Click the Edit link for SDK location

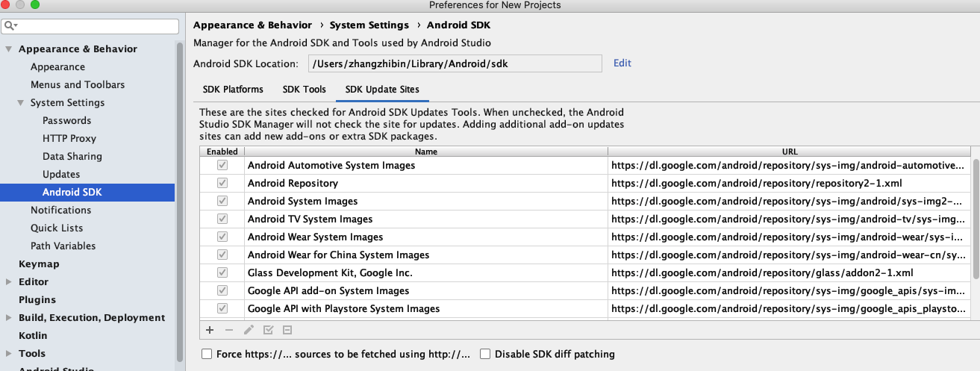622,63
